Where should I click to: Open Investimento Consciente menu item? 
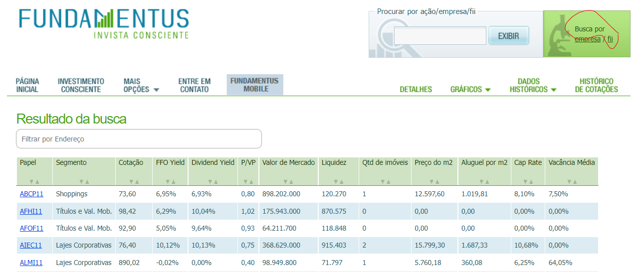[81, 85]
